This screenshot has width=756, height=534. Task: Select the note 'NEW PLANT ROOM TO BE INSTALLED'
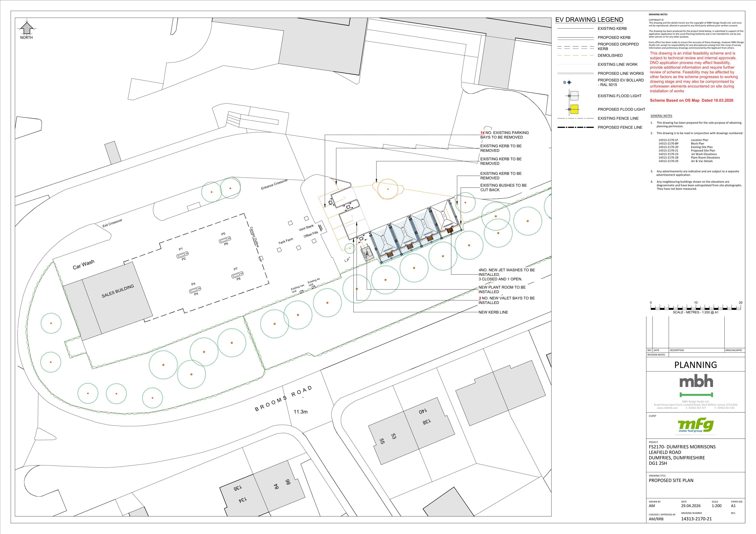502,289
